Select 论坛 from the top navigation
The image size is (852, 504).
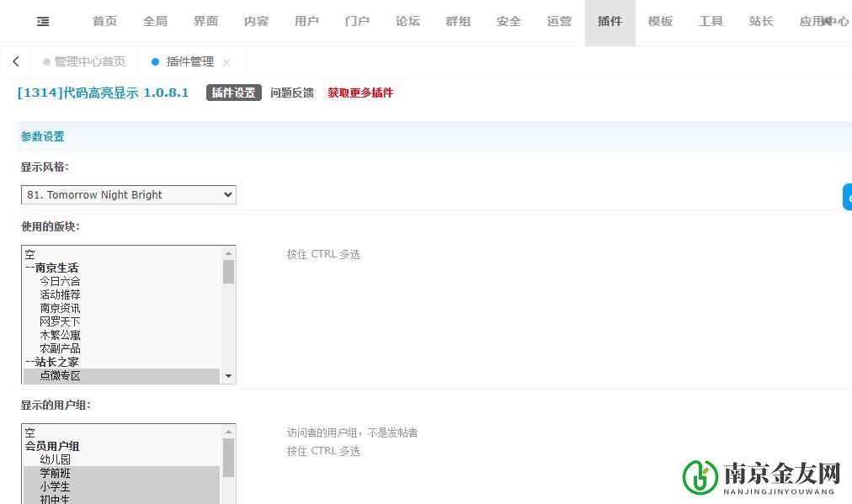pyautogui.click(x=407, y=21)
